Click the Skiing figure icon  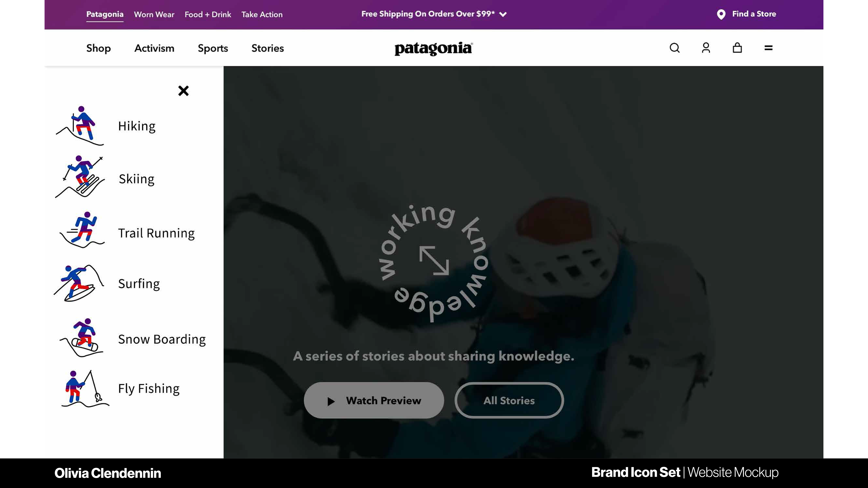coord(80,177)
